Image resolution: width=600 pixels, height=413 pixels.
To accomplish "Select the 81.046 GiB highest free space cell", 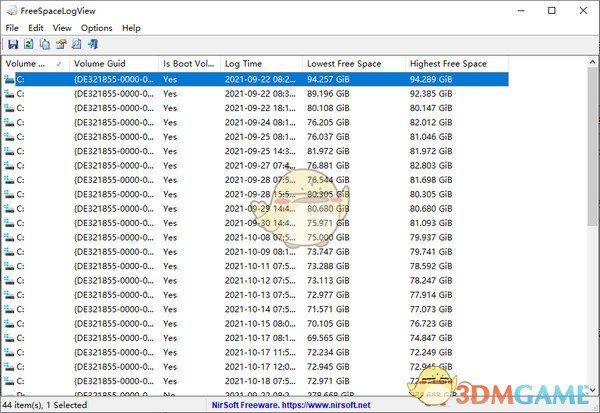I will point(431,137).
